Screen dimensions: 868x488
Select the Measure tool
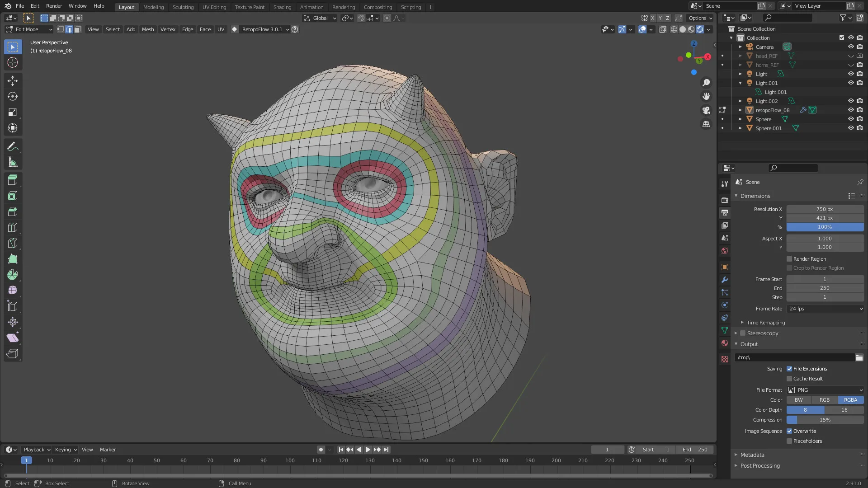(13, 162)
